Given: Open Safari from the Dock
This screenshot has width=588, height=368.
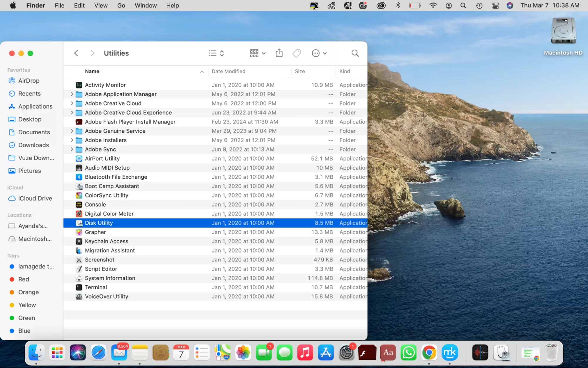Looking at the screenshot, I should [98, 352].
